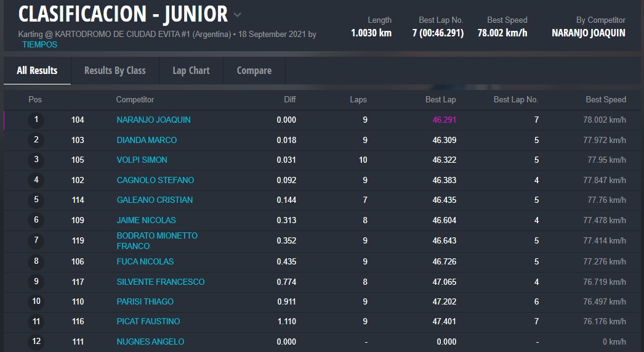Viewport: 644px width, 352px height.
Task: Open NUGNES ANGELO competitor link
Action: [150, 342]
